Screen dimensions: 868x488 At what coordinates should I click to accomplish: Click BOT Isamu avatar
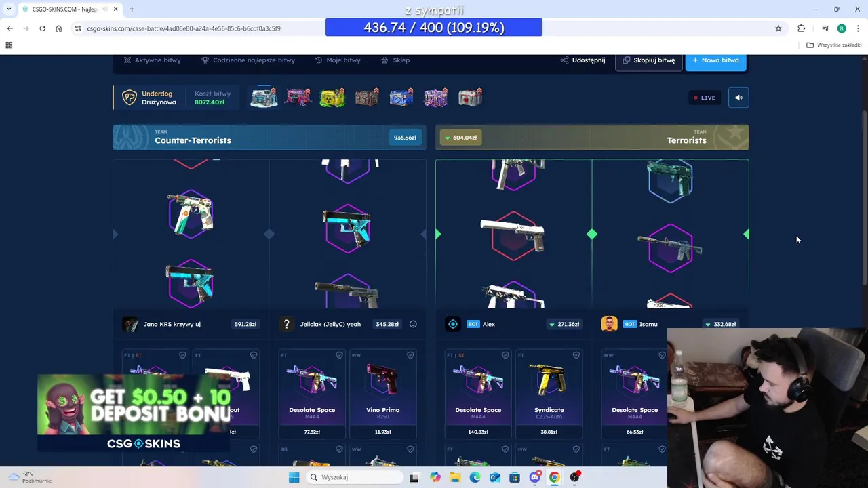pos(609,324)
